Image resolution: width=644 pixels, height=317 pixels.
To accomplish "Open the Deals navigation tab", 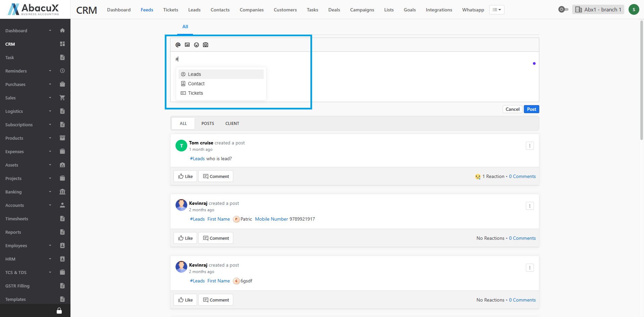I will pyautogui.click(x=334, y=10).
